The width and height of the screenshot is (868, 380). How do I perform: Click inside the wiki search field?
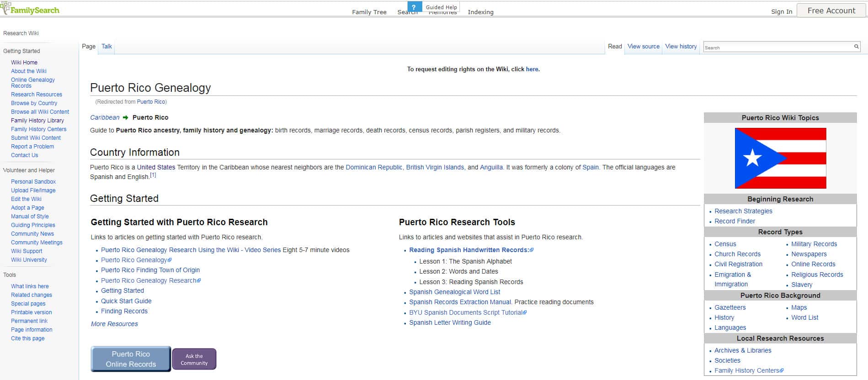(x=777, y=47)
